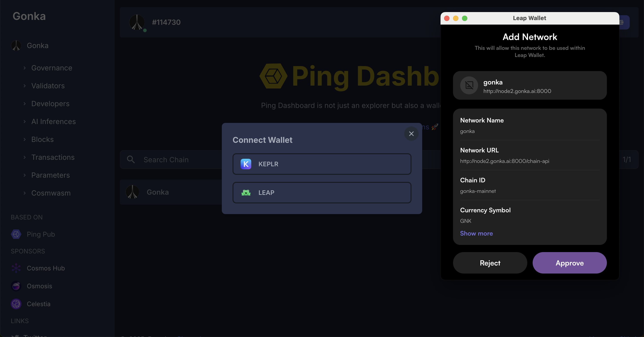Close the Connect Wallet dialog
The image size is (644, 337).
(x=411, y=134)
